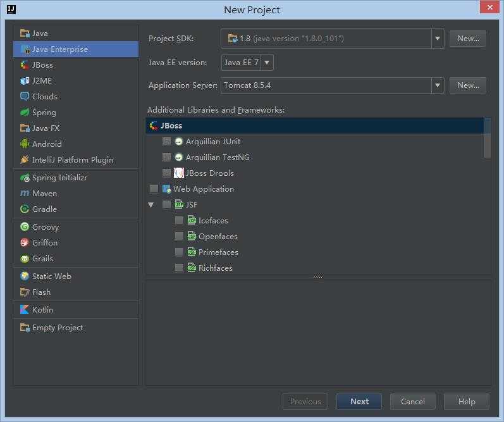Click the IntelliJ IDEA logo in title bar
Viewport: 504px width, 422px height.
pos(11,9)
